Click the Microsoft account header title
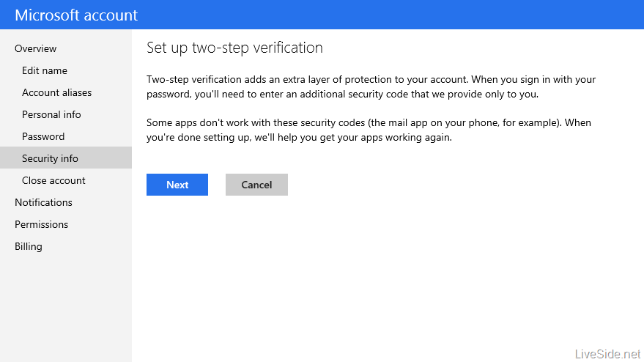 click(x=76, y=15)
